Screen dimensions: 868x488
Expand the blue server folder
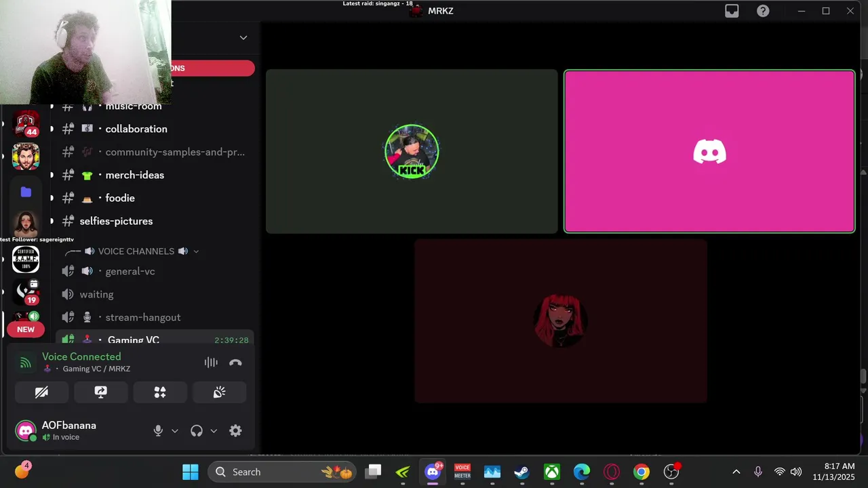(26, 192)
